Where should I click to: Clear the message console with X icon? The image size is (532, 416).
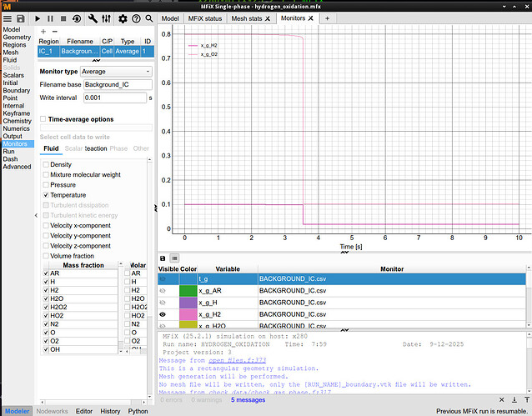tap(501, 399)
